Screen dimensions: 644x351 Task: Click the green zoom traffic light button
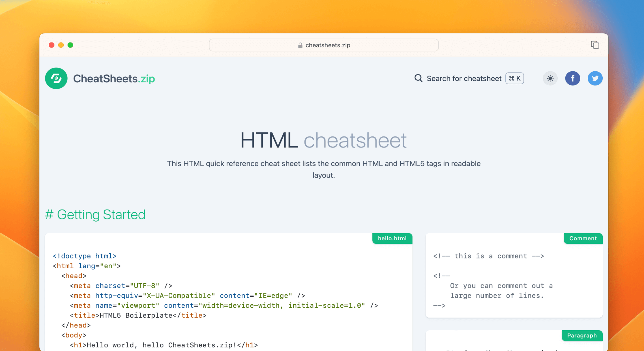tap(70, 45)
